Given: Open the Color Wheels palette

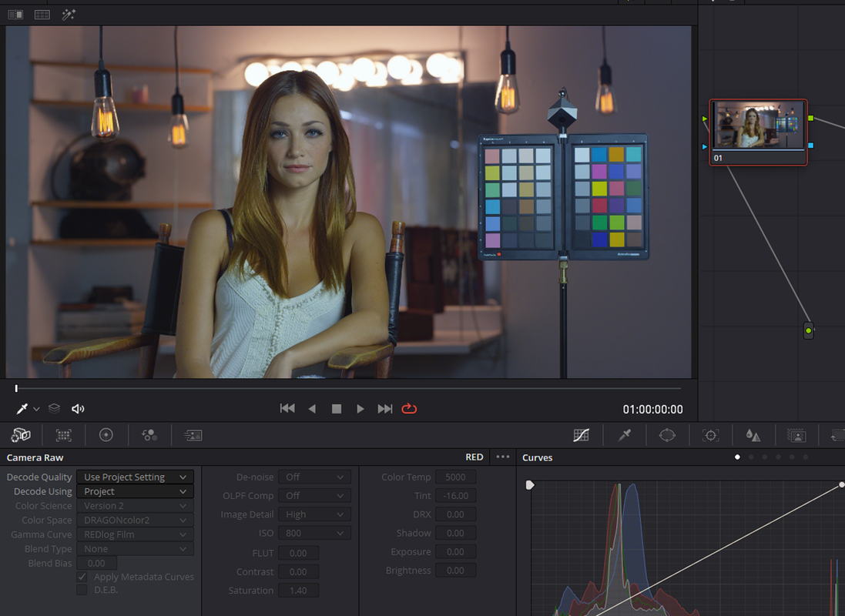Looking at the screenshot, I should point(106,435).
